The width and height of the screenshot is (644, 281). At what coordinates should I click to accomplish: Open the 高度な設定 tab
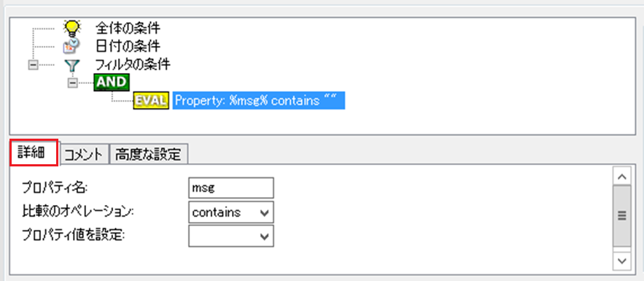tap(148, 155)
